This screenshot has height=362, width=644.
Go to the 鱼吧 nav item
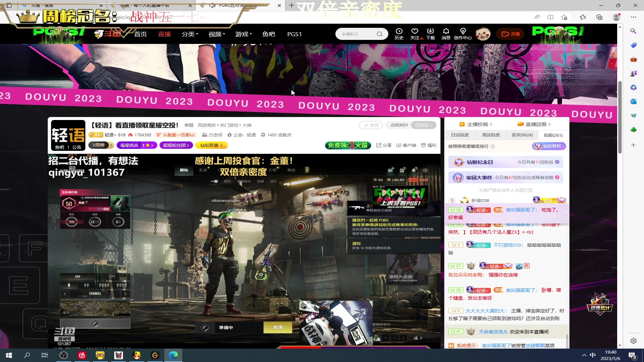coord(269,34)
